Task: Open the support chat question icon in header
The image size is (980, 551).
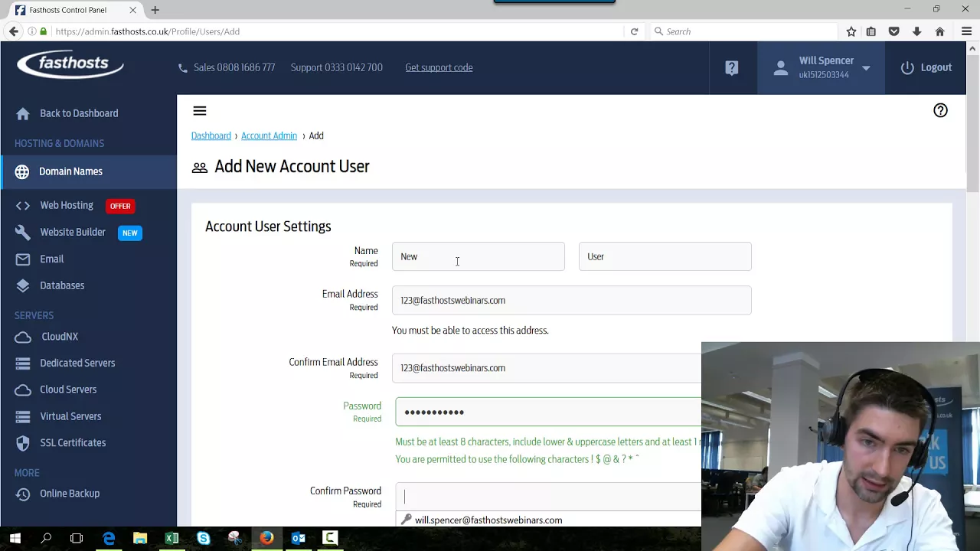Action: coord(732,67)
